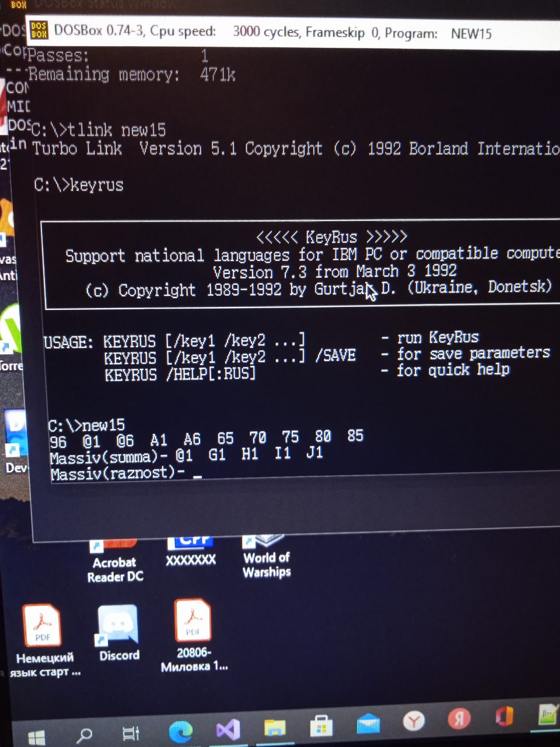Open Microsoft Store from the taskbar

point(321,725)
